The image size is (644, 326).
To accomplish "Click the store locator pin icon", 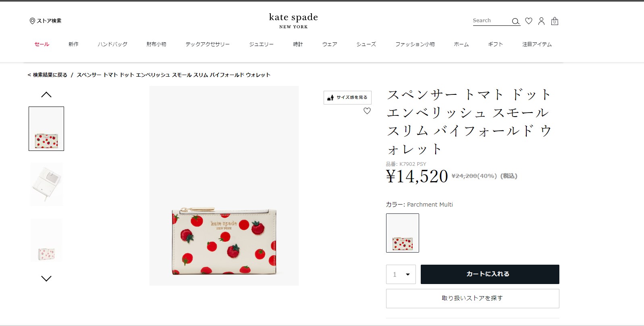I will [32, 21].
